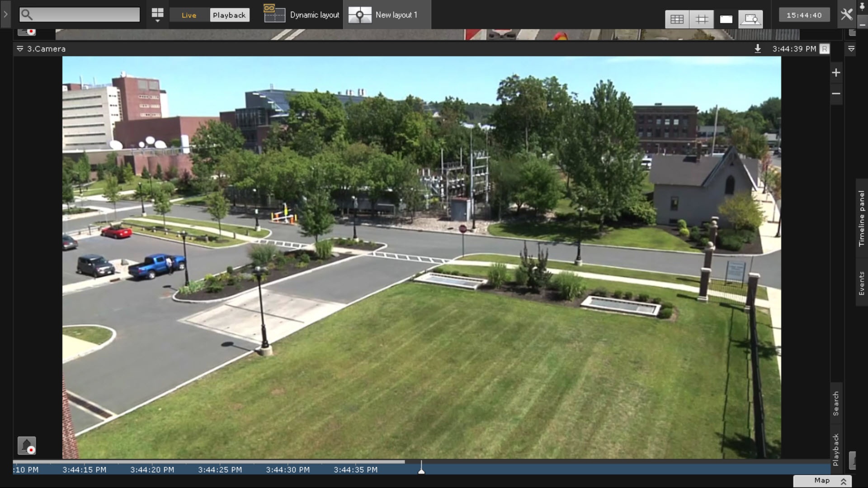This screenshot has width=868, height=488.
Task: Expand the Map panel
Action: pyautogui.click(x=822, y=481)
